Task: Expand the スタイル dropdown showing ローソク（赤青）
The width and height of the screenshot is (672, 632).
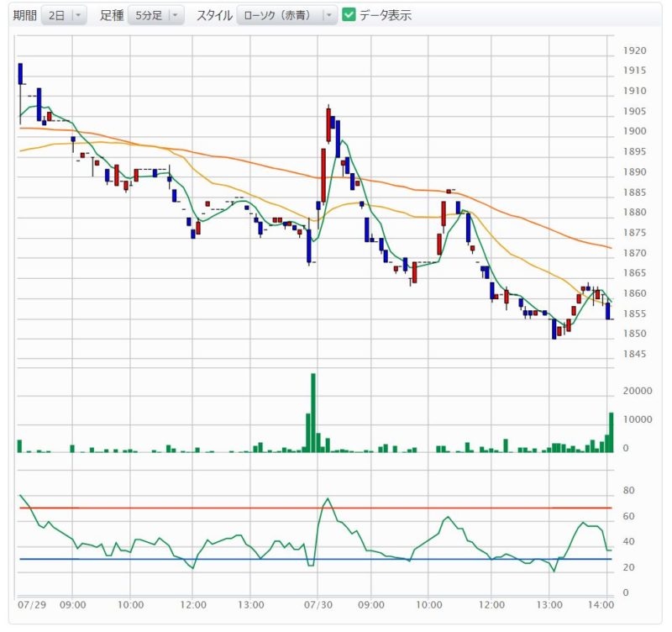Action: click(x=286, y=15)
